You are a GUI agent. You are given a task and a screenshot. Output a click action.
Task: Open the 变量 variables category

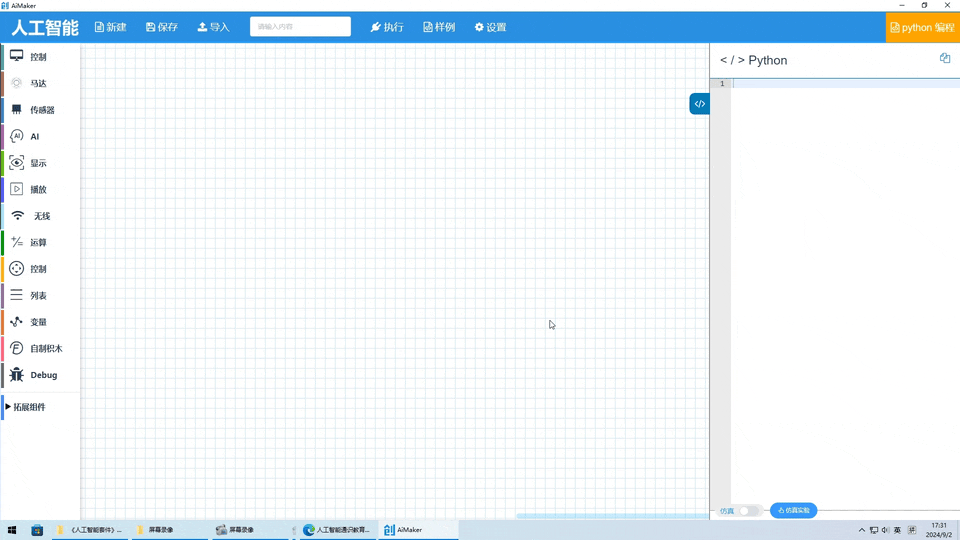(38, 322)
